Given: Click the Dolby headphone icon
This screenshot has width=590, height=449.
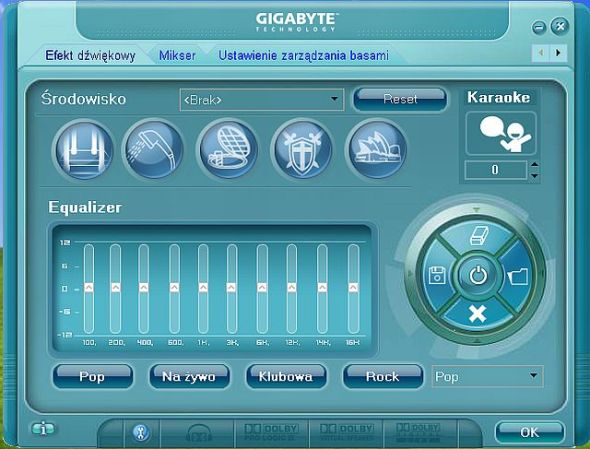Looking at the screenshot, I should click(x=199, y=433).
